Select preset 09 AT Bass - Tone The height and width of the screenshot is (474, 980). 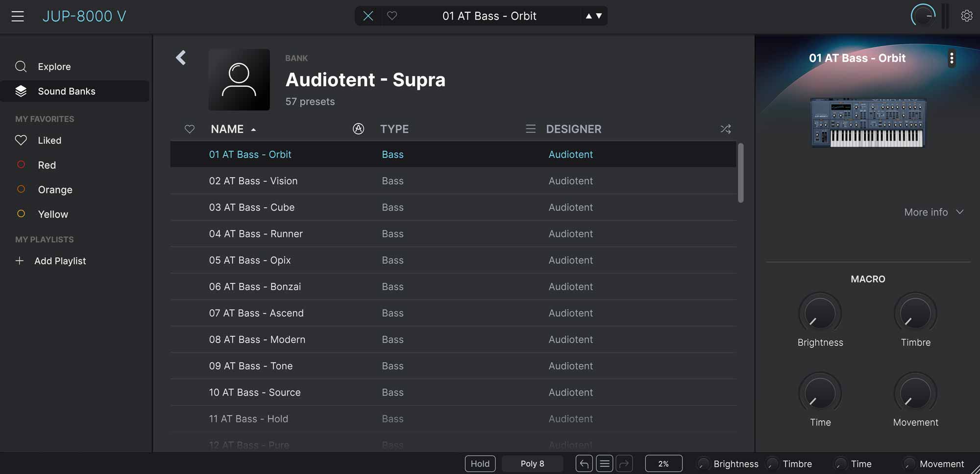[x=453, y=366]
